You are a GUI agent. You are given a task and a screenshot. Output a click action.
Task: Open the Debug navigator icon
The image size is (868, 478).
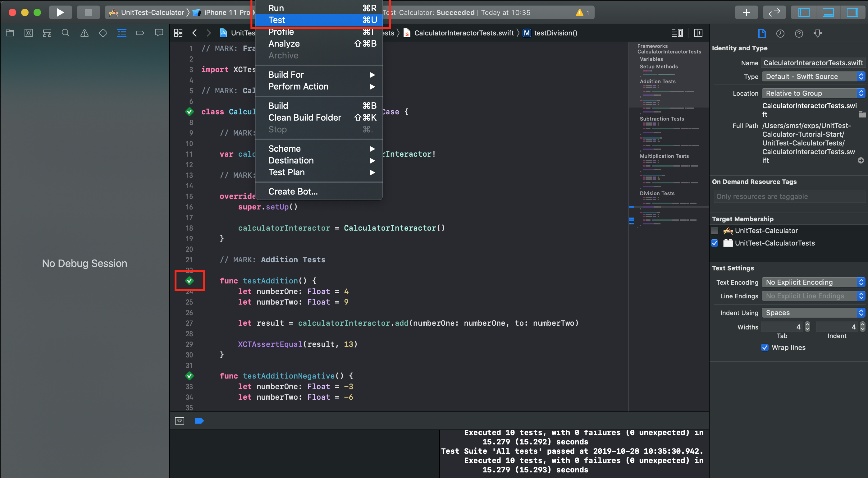122,33
